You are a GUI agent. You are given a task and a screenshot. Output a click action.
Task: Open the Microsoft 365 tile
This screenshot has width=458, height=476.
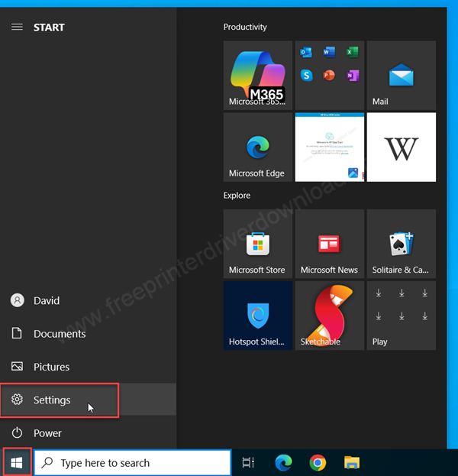click(257, 75)
